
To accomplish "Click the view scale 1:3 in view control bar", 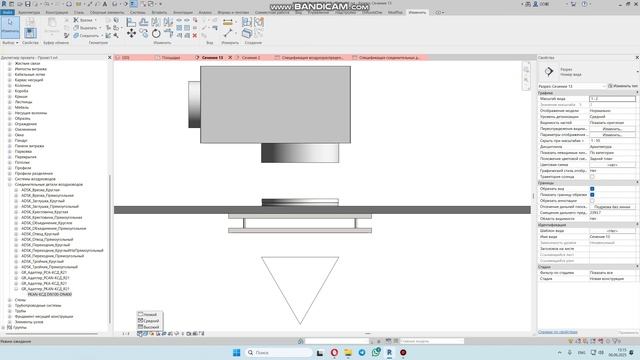I will (x=126, y=333).
